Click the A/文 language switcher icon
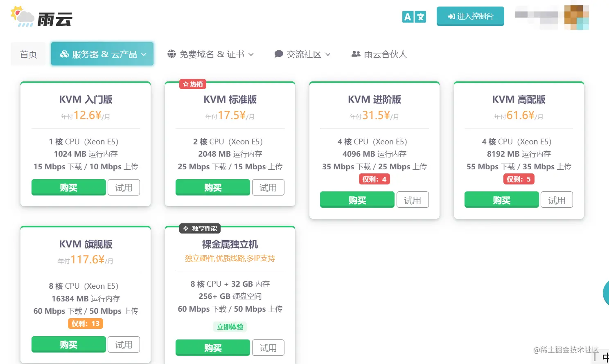Screen dimensions: 609x364 [414, 17]
